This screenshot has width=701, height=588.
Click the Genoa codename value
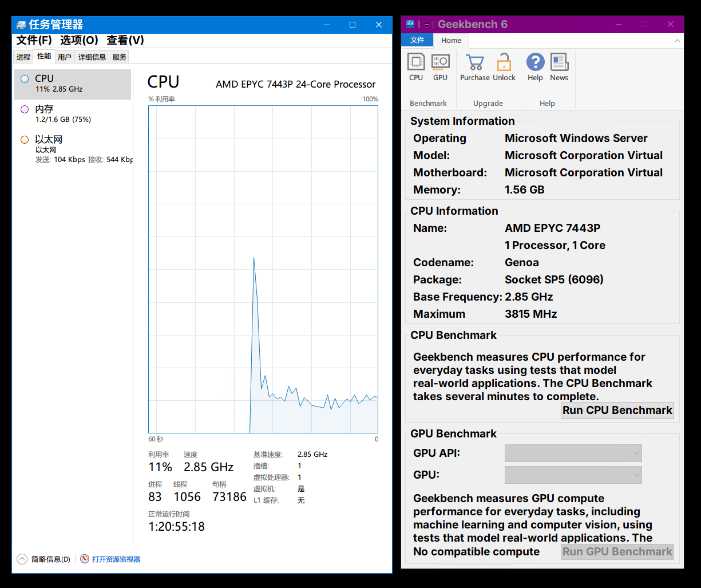[x=522, y=262]
